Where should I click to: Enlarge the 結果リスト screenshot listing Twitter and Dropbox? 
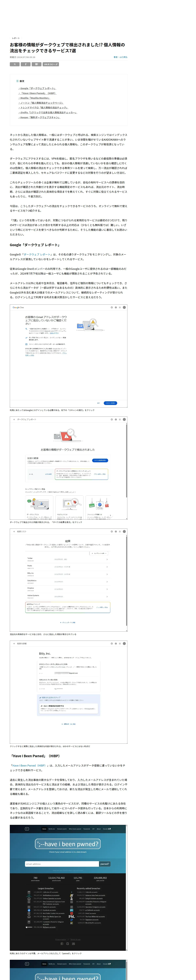tap(68, 580)
